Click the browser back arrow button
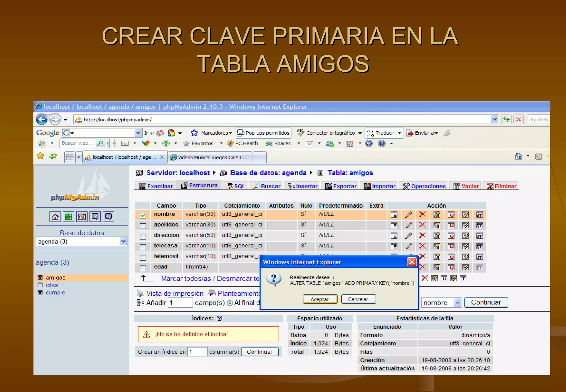This screenshot has height=392, width=566. click(x=42, y=119)
